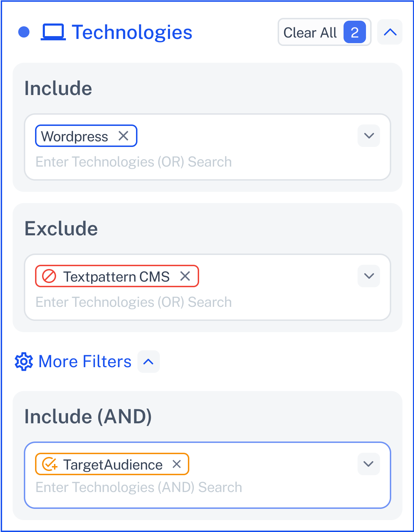Collapse the Technologies section with the top chevron
The height and width of the screenshot is (532, 414).
[390, 32]
